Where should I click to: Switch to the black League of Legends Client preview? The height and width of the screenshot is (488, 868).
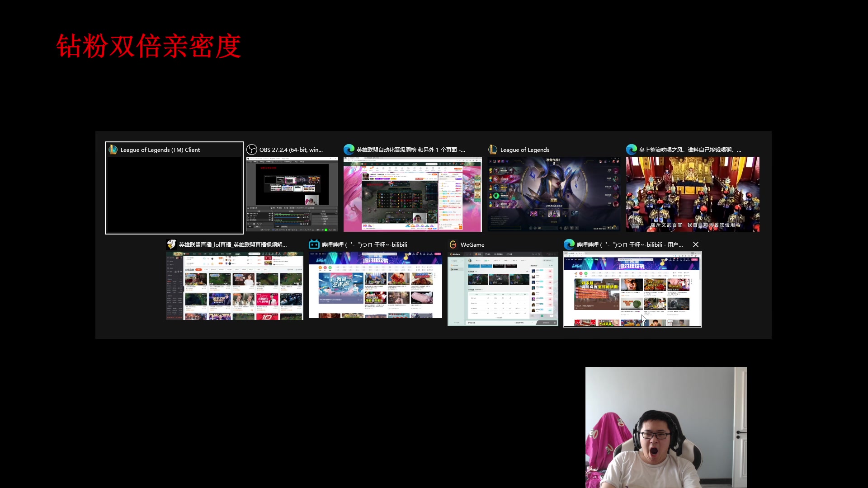pyautogui.click(x=174, y=194)
